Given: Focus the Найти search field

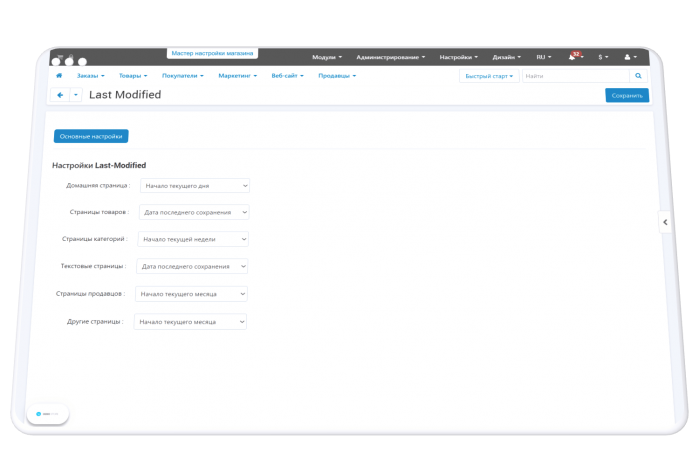Looking at the screenshot, I should click(x=576, y=76).
